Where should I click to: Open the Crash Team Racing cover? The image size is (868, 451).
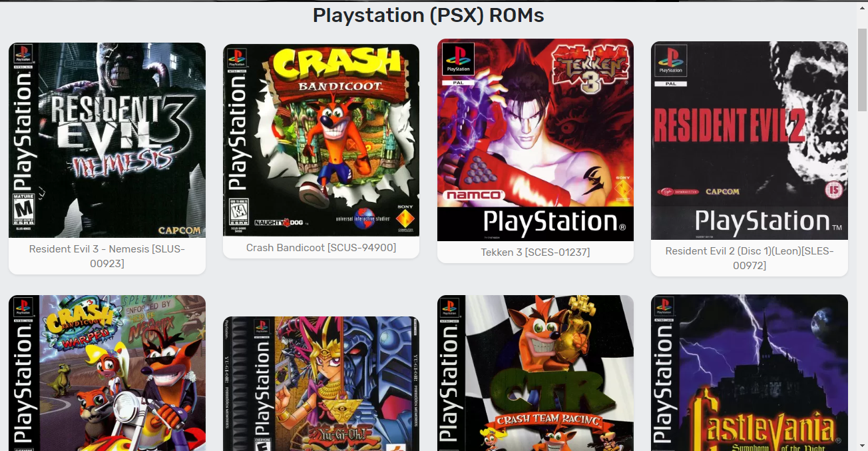point(535,373)
